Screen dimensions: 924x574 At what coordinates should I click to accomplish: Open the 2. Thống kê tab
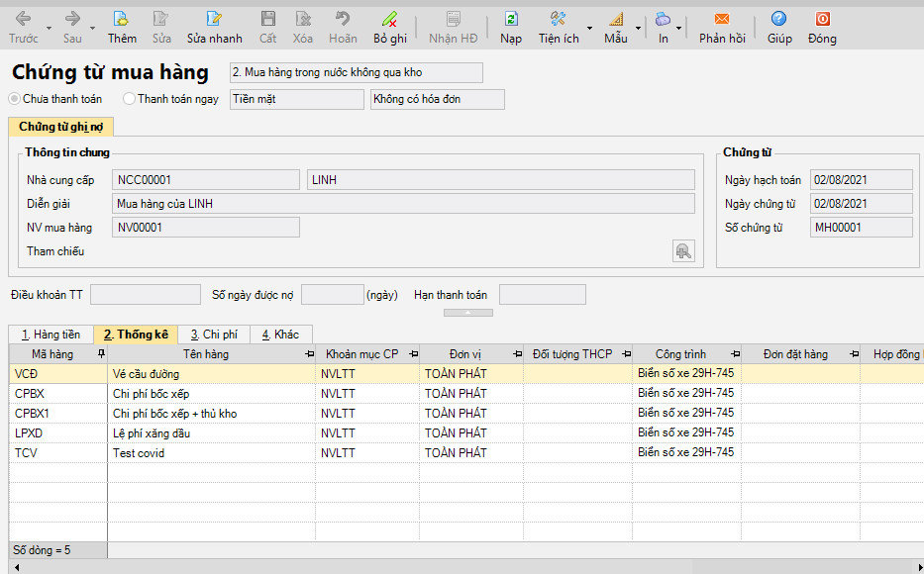(x=136, y=335)
